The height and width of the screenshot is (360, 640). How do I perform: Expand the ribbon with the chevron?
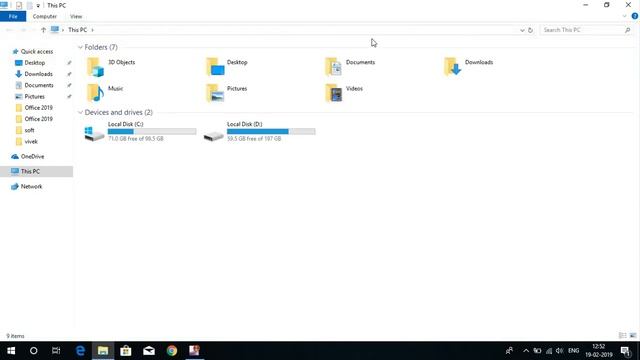point(624,16)
